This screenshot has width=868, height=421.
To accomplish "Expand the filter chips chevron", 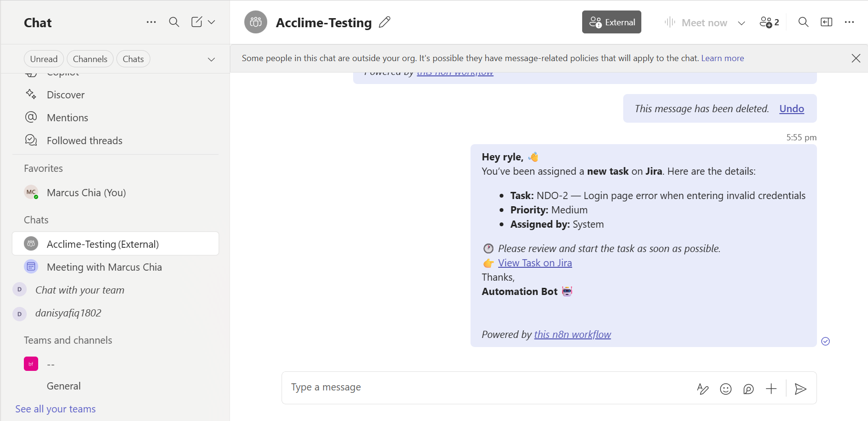I will click(x=211, y=59).
